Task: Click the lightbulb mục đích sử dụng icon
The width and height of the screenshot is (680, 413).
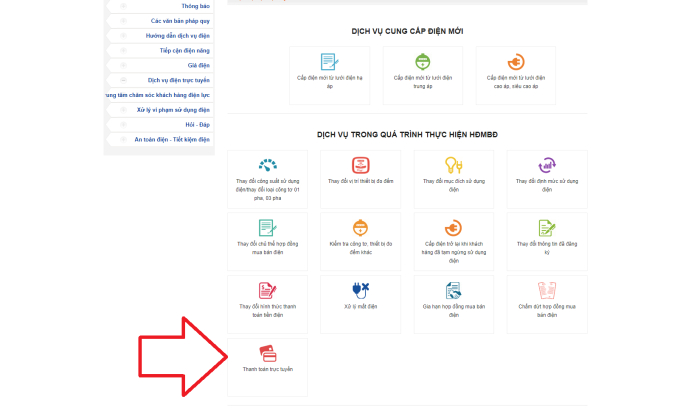Action: [x=454, y=165]
